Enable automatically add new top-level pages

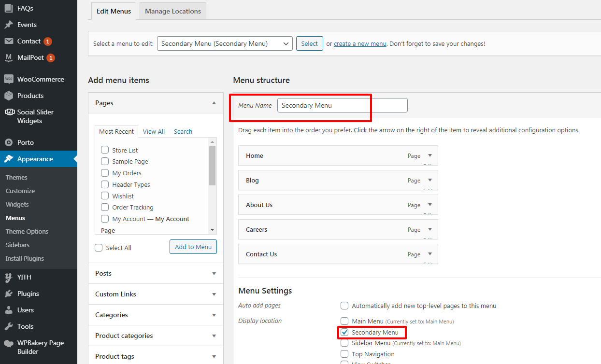[344, 306]
